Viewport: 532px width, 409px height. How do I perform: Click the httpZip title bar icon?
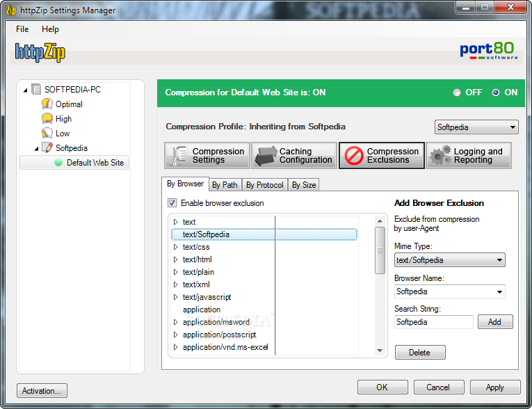(x=11, y=10)
